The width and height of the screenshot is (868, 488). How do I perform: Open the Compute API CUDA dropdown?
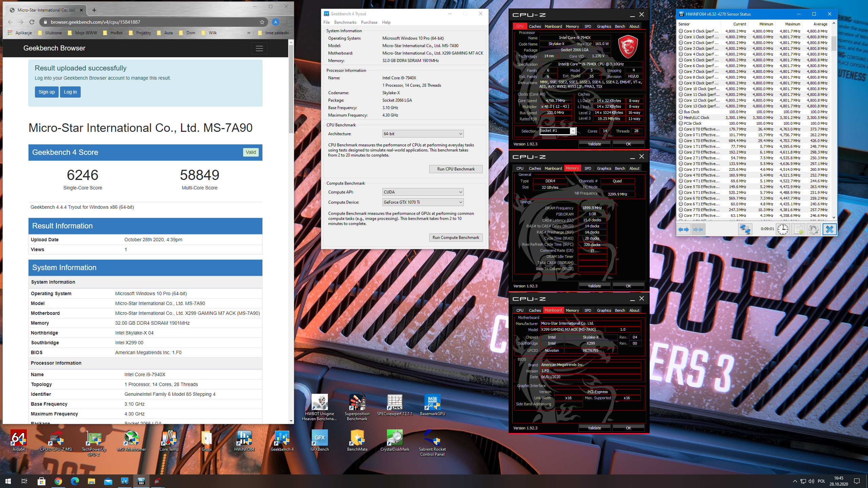[423, 192]
